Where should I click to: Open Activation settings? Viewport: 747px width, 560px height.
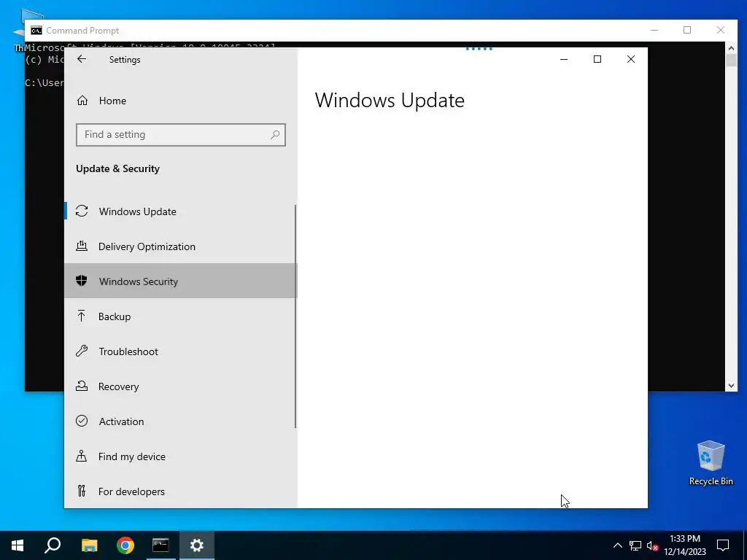coord(181,421)
